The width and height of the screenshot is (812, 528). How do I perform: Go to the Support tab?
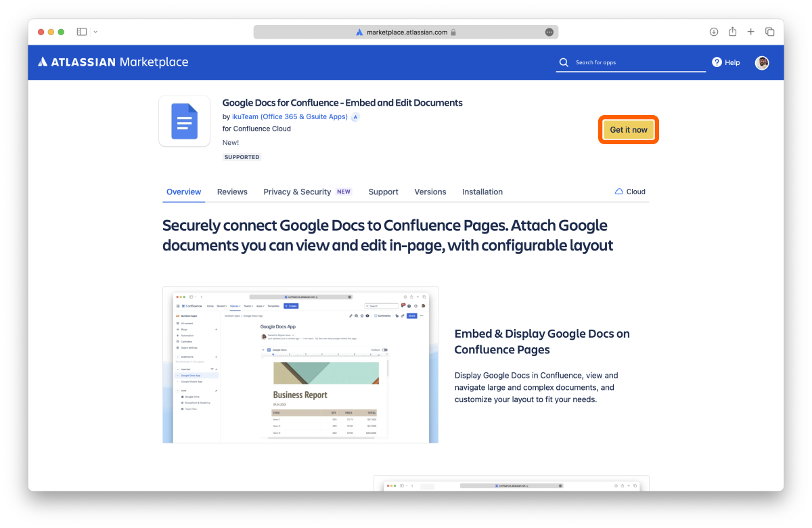pos(383,192)
